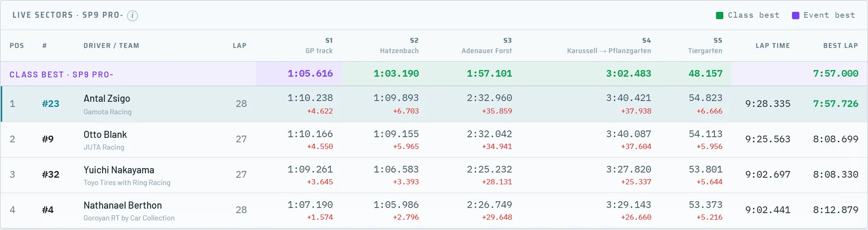Click best lap 7:57.726
This screenshot has height=230, width=868.
[835, 104]
